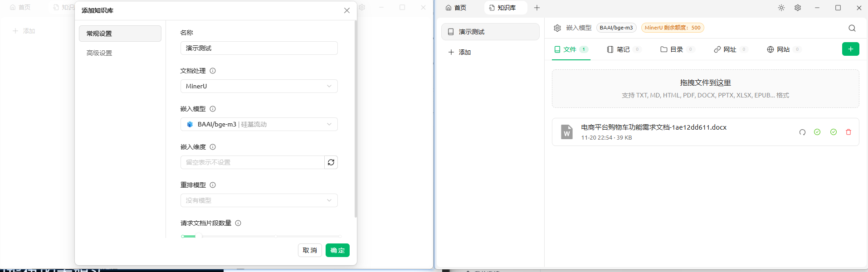
Task: Click 取消 button in dialog
Action: coord(310,250)
